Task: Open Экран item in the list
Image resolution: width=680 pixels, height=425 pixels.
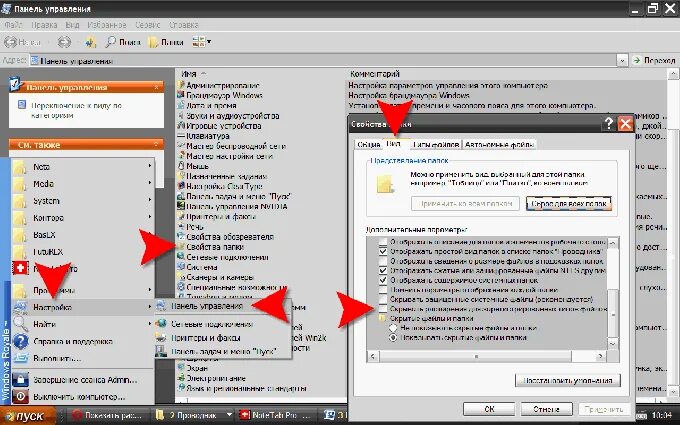Action: (197, 368)
